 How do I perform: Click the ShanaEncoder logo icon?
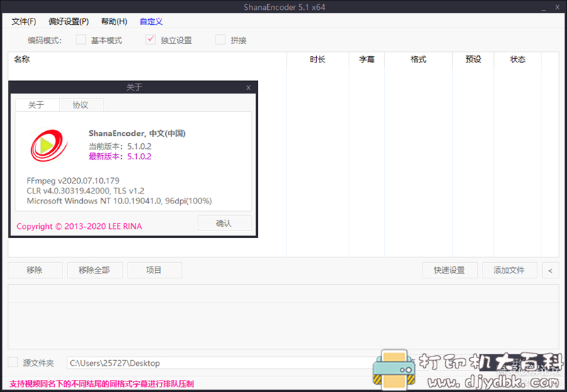(49, 145)
